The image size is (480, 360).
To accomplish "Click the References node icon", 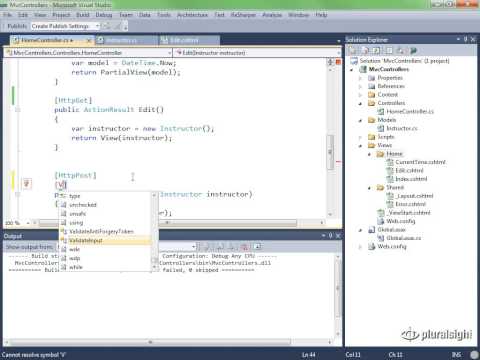I will [x=372, y=86].
